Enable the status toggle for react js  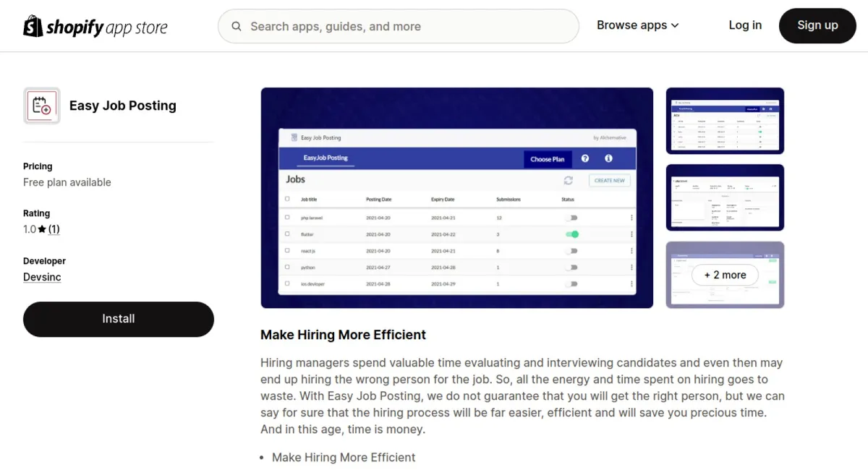[x=572, y=251]
